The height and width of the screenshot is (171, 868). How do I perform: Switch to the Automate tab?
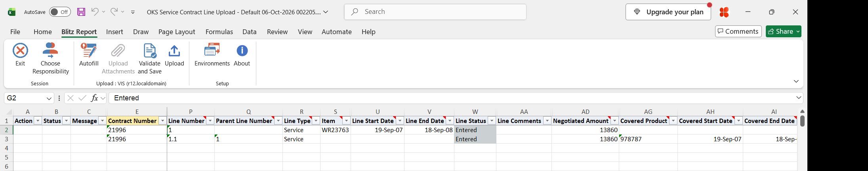tap(336, 32)
